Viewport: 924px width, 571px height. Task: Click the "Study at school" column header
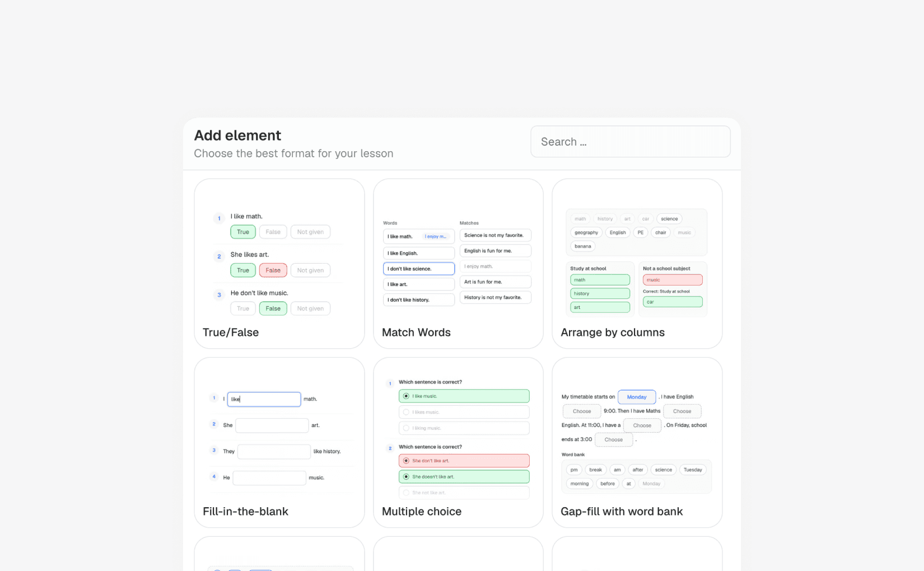pyautogui.click(x=588, y=269)
